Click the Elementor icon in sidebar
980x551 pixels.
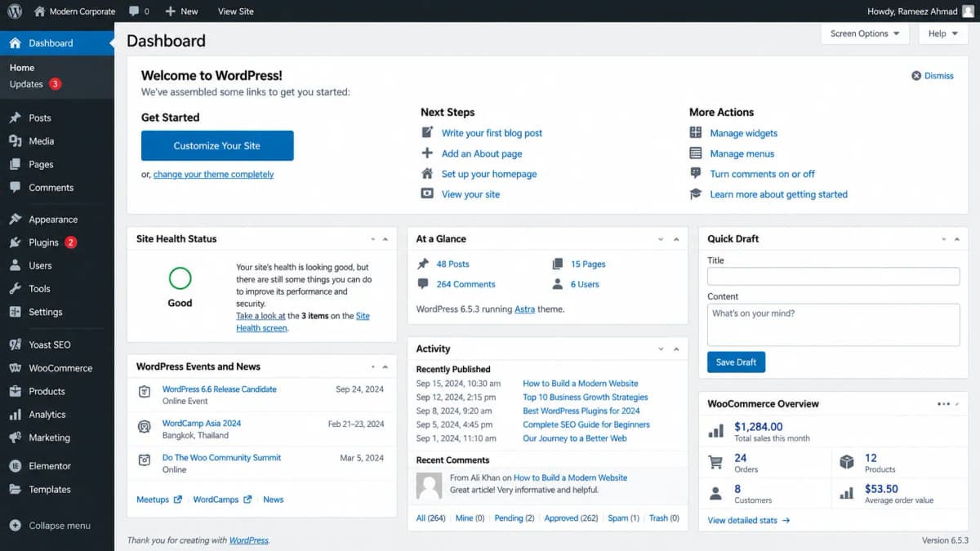point(15,466)
